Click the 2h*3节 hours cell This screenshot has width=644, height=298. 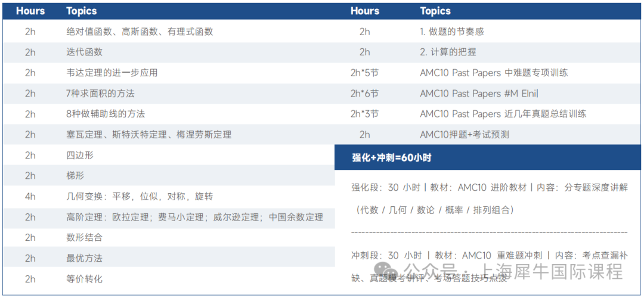[x=365, y=114]
